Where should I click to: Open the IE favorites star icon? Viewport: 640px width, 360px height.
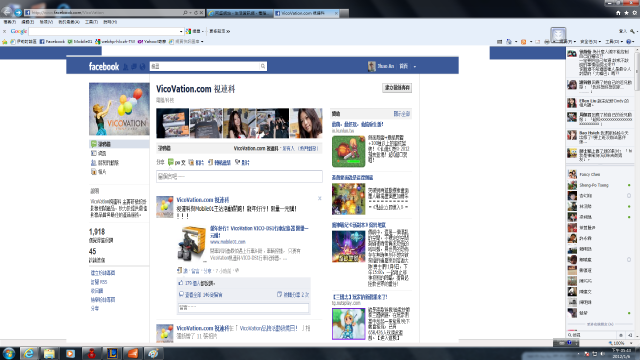626,13
